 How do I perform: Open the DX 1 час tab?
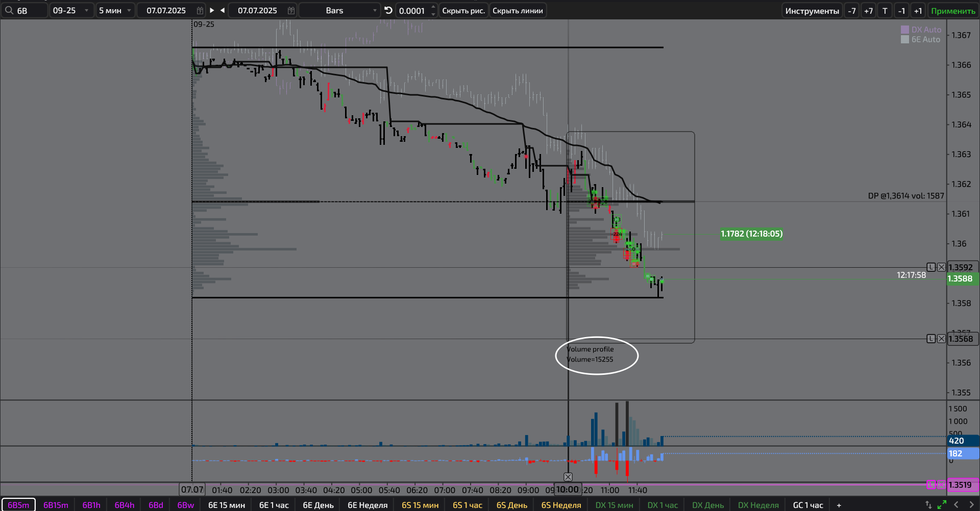pos(663,505)
